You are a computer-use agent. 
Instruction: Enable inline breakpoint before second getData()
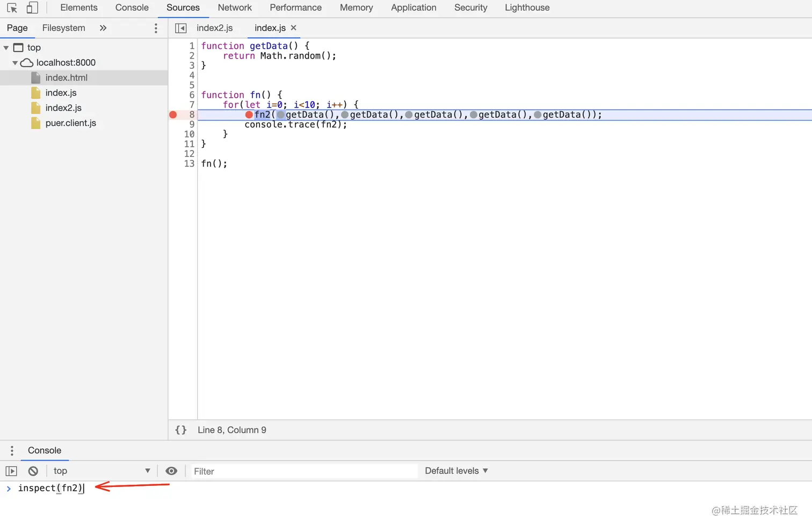tap(345, 114)
